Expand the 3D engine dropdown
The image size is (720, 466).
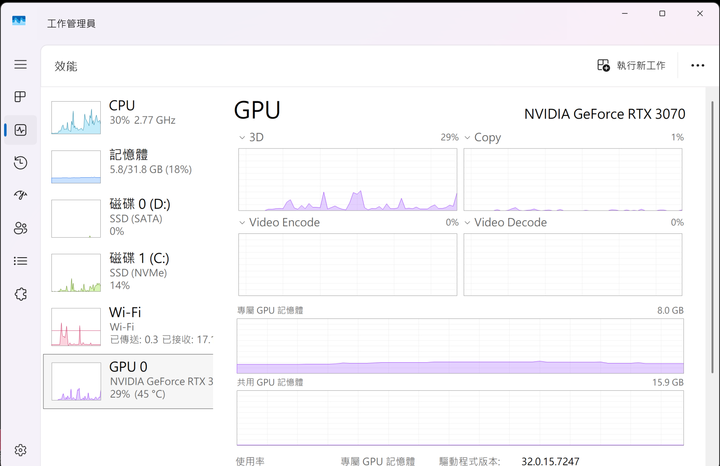point(242,137)
